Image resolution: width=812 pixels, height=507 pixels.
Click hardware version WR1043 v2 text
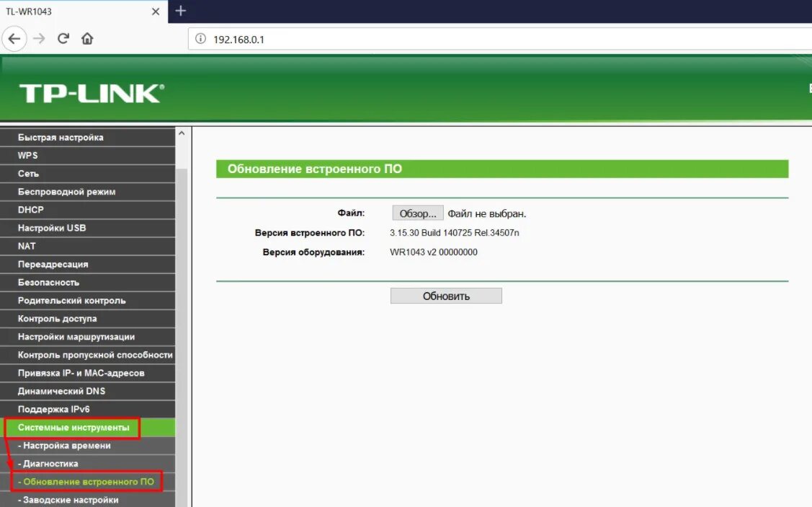click(x=434, y=252)
